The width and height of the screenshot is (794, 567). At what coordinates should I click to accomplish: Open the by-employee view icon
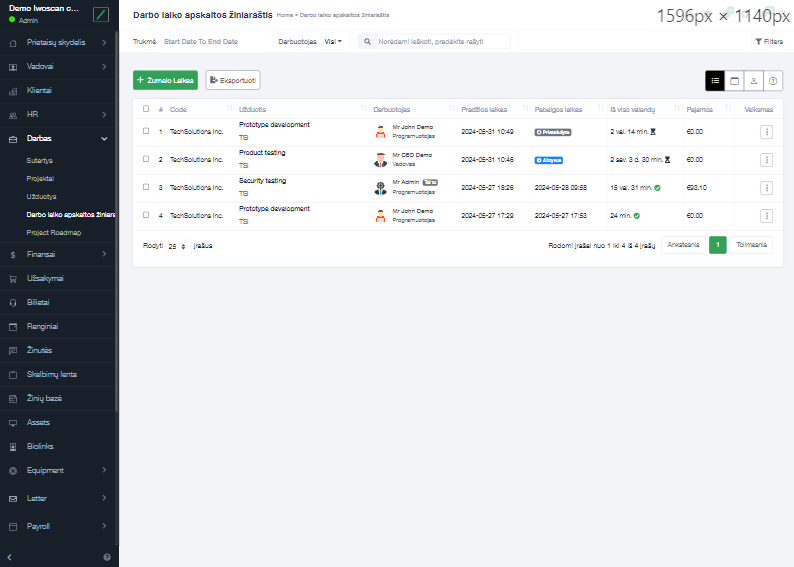(x=753, y=80)
